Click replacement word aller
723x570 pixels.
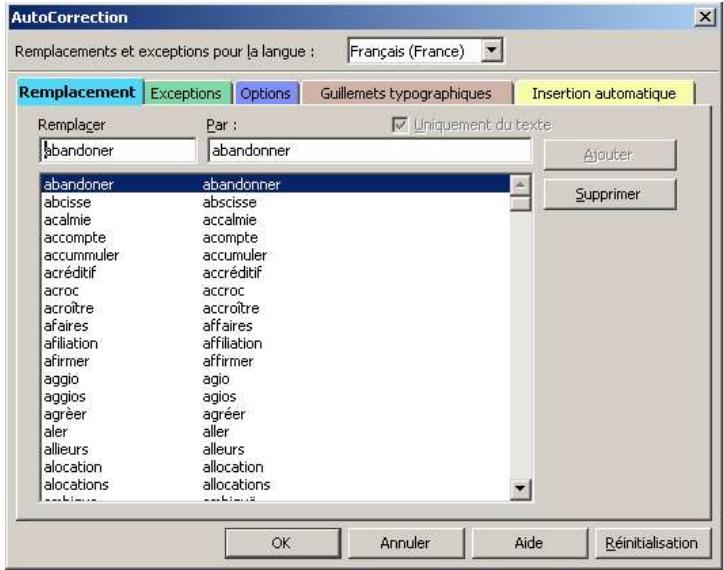(216, 432)
